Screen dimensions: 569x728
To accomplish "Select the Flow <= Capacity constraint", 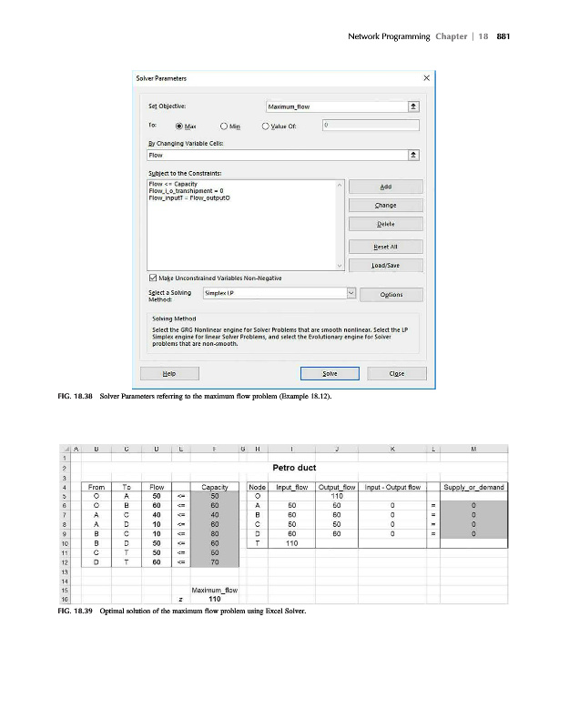I will [x=172, y=183].
